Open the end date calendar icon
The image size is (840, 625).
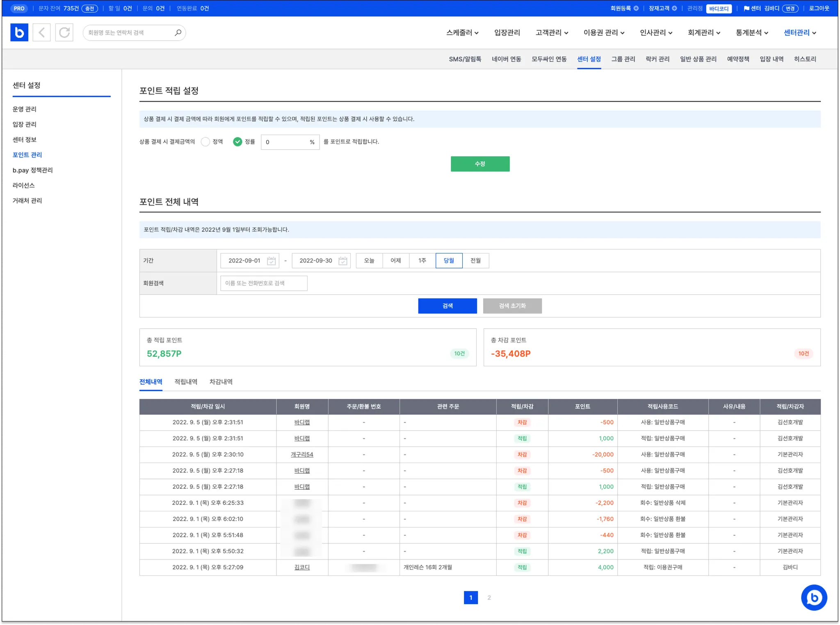point(343,261)
